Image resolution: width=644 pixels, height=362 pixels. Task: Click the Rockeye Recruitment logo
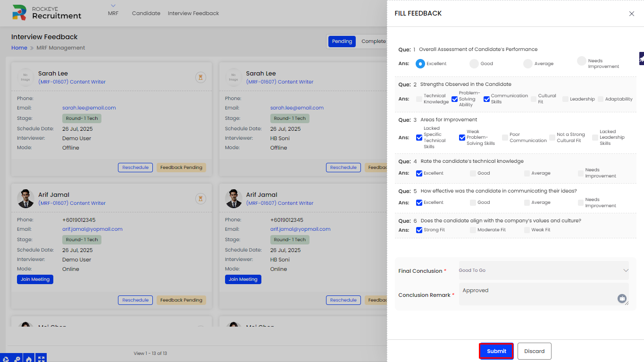click(47, 13)
